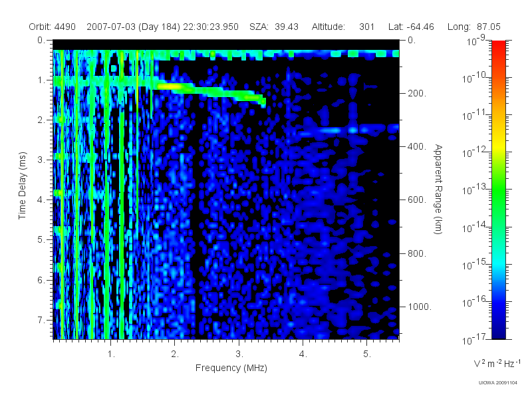
Task: Click the 1. tick on the frequency axis
Action: 111,354
